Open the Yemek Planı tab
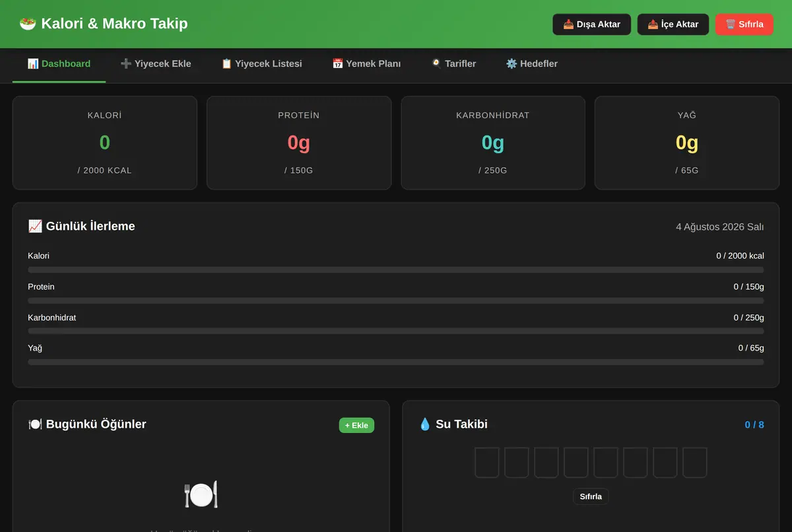Image resolution: width=792 pixels, height=532 pixels. pos(366,64)
